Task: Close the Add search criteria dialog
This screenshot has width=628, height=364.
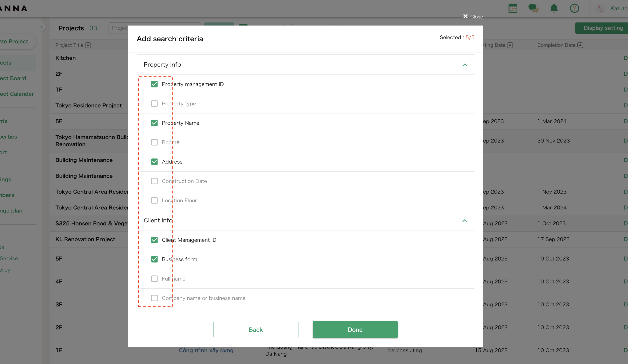Action: pyautogui.click(x=473, y=17)
